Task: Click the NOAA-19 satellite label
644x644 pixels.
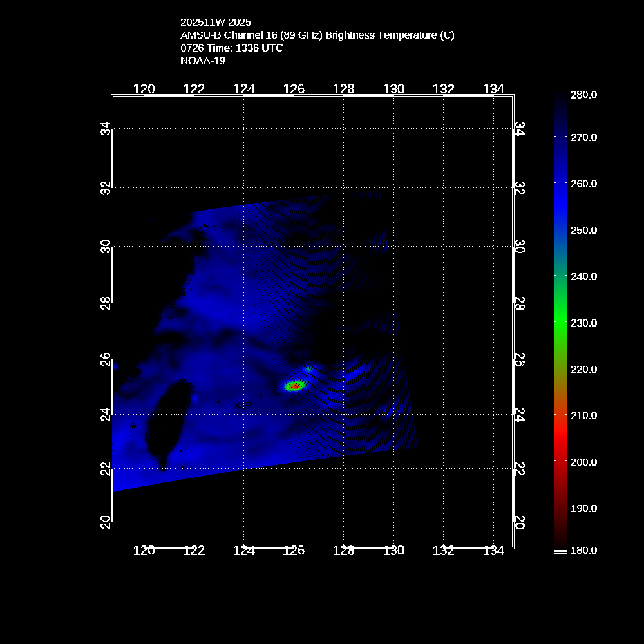Action: coord(202,61)
